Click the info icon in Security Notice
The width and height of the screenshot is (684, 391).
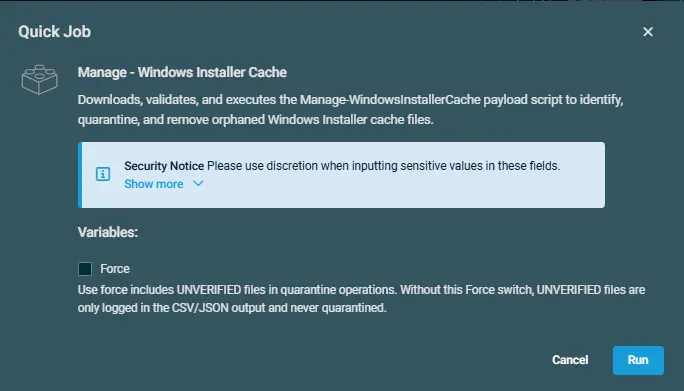(103, 174)
